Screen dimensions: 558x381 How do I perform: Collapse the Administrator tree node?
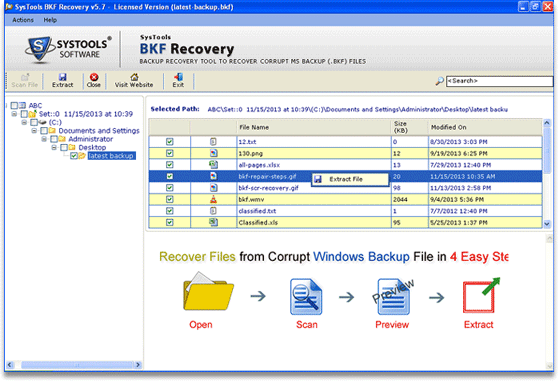point(44,139)
